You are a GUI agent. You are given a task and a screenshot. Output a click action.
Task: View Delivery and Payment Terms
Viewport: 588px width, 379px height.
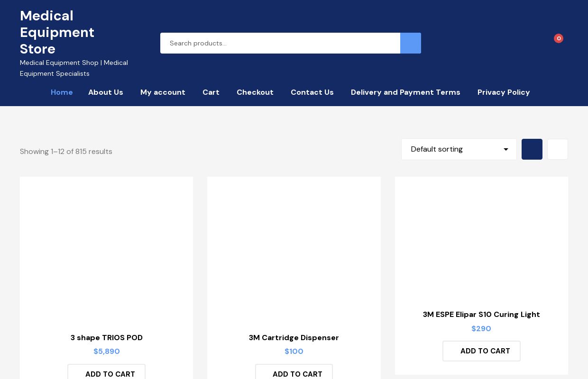click(405, 92)
